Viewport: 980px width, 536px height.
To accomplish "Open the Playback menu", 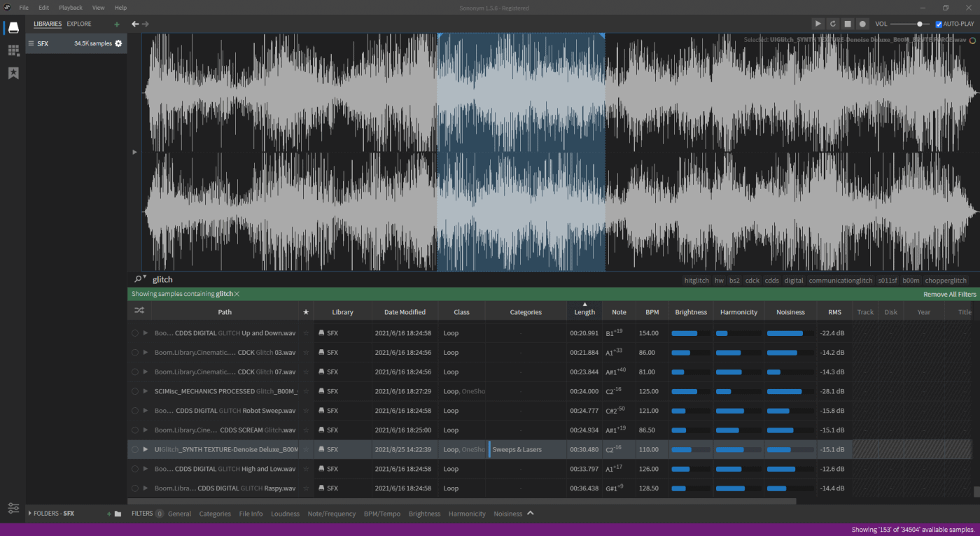I will pos(70,8).
